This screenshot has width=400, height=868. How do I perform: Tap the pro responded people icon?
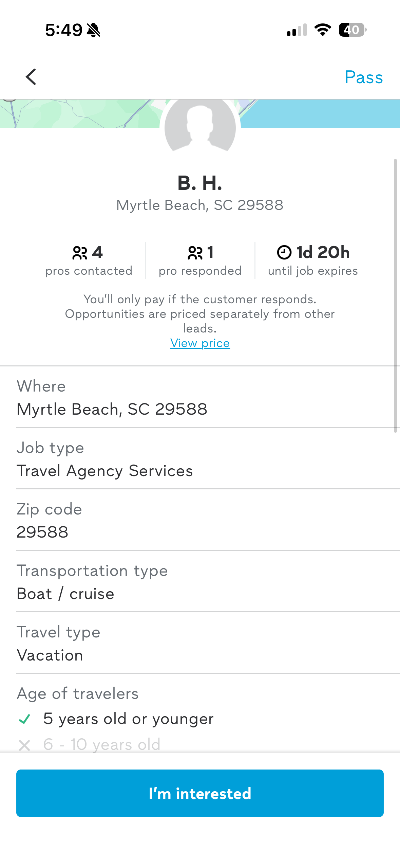(x=195, y=253)
